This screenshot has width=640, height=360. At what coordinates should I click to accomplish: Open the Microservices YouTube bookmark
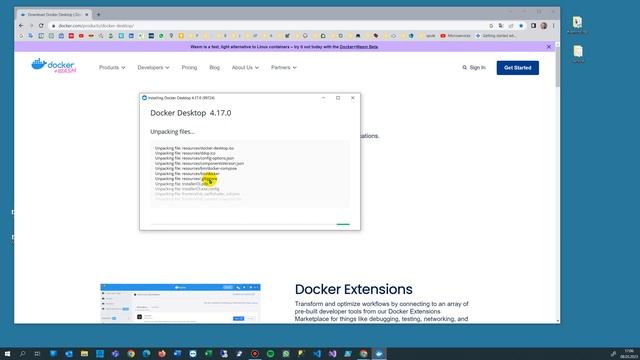[x=455, y=36]
